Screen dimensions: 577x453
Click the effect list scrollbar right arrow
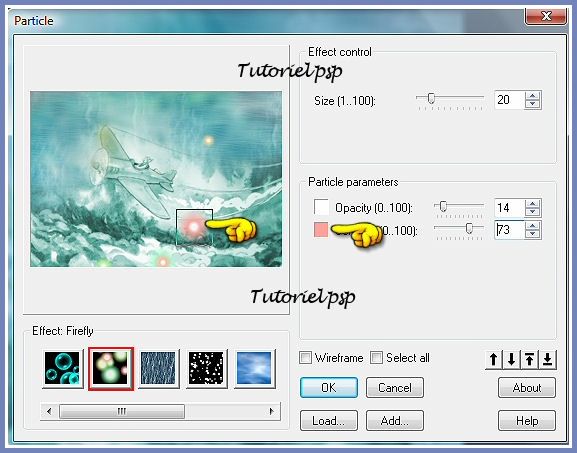coord(272,411)
